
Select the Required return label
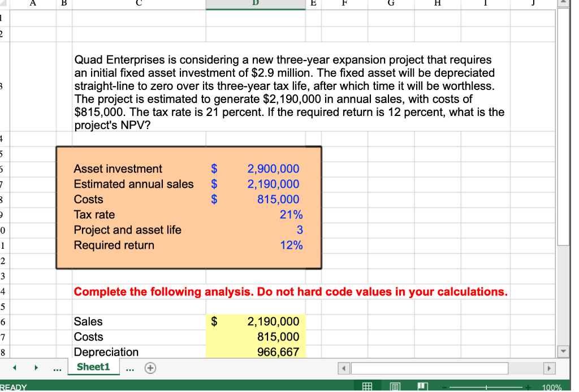[x=139, y=245]
